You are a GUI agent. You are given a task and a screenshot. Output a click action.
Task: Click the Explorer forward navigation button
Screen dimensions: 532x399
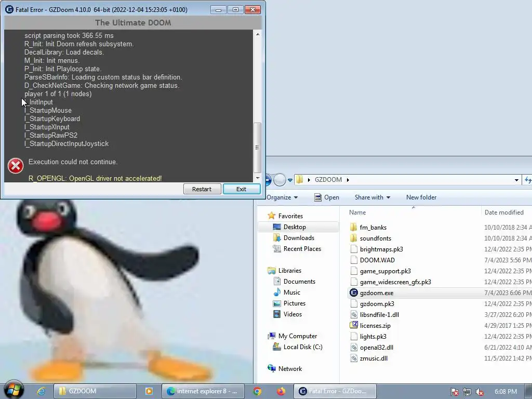pos(280,180)
